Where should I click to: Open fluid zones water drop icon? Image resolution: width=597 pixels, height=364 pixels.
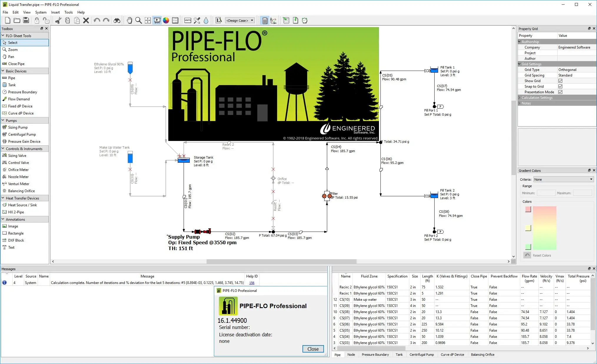point(206,20)
